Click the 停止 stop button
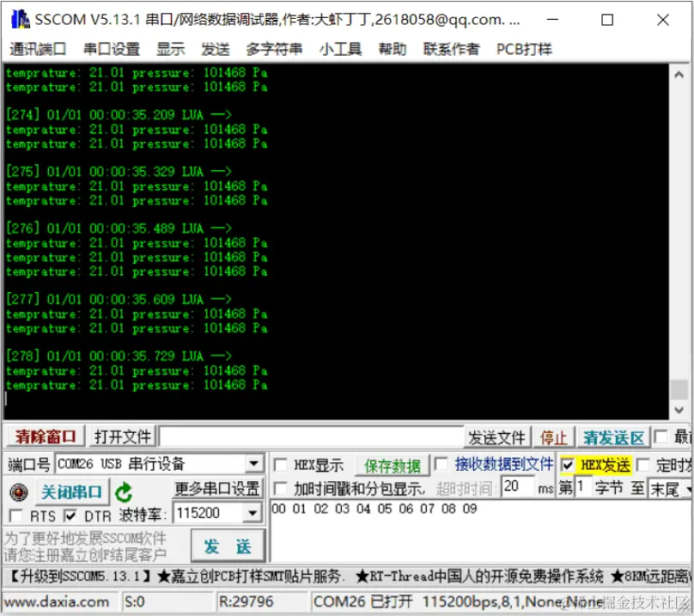Image resolution: width=694 pixels, height=616 pixels. click(554, 436)
